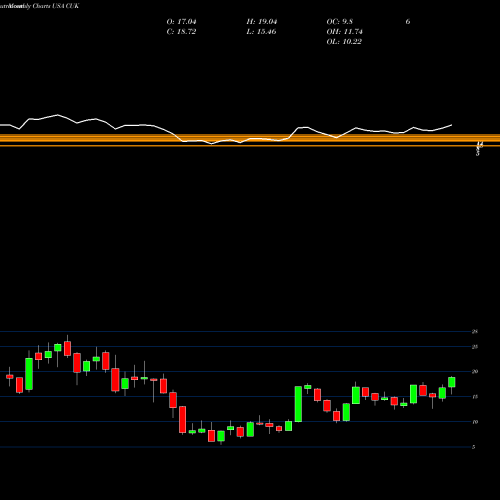Select the 'OL: 10.22' reading
500x500 pixels.
click(344, 42)
